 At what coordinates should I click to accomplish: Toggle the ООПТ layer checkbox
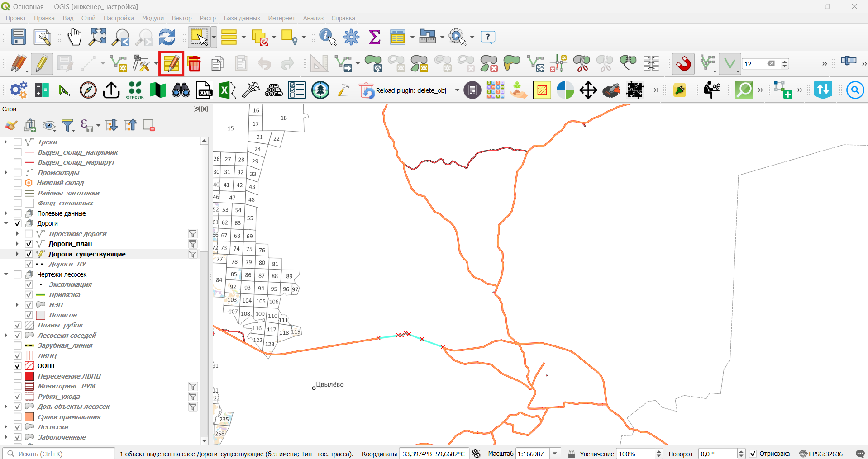coord(18,366)
